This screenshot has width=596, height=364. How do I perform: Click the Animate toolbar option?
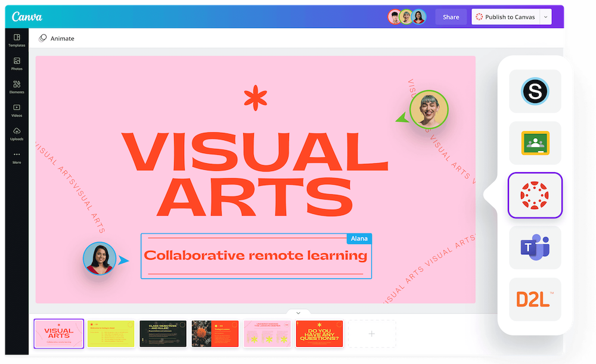[57, 39]
